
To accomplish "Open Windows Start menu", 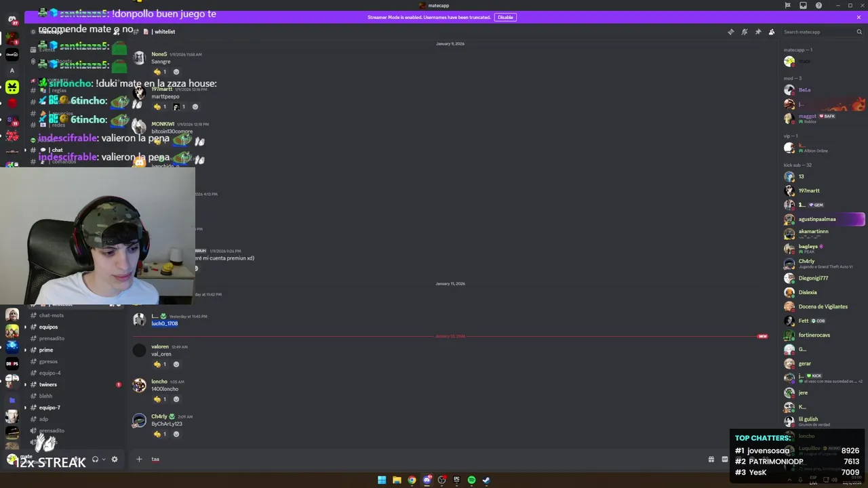I will pos(382,480).
